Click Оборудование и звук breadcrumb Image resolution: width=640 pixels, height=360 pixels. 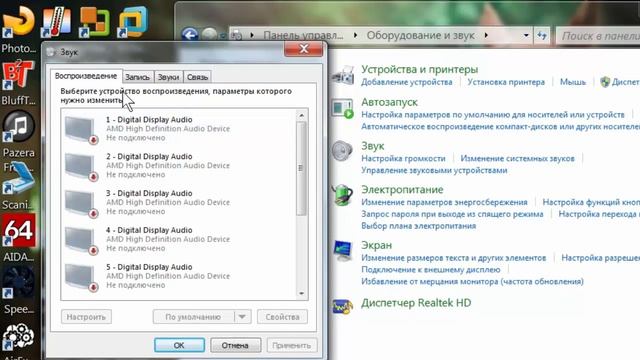point(420,36)
